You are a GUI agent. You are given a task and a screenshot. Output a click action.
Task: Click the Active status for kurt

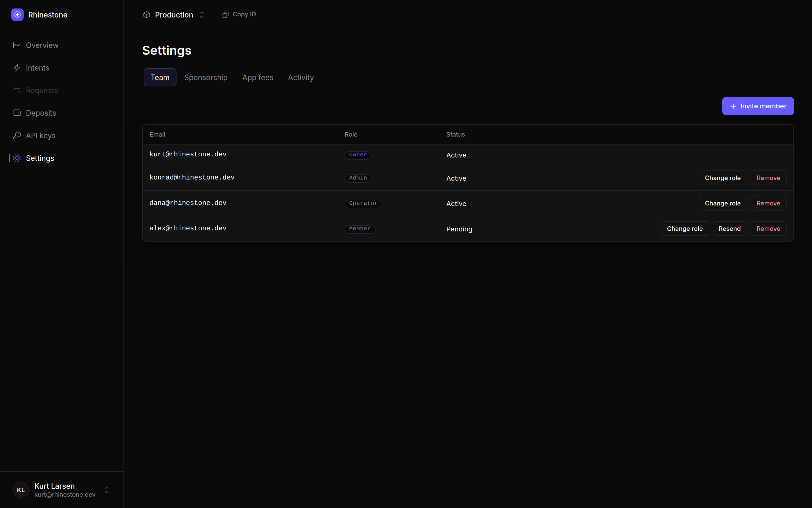click(x=456, y=155)
